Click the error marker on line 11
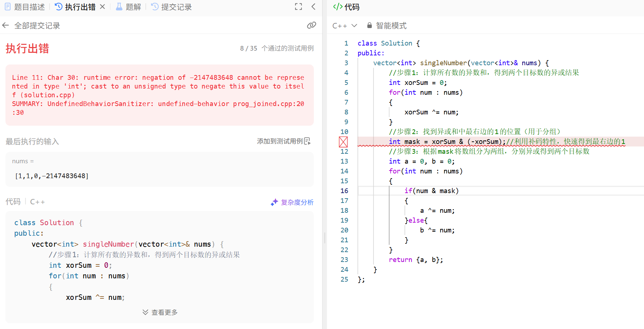 343,142
